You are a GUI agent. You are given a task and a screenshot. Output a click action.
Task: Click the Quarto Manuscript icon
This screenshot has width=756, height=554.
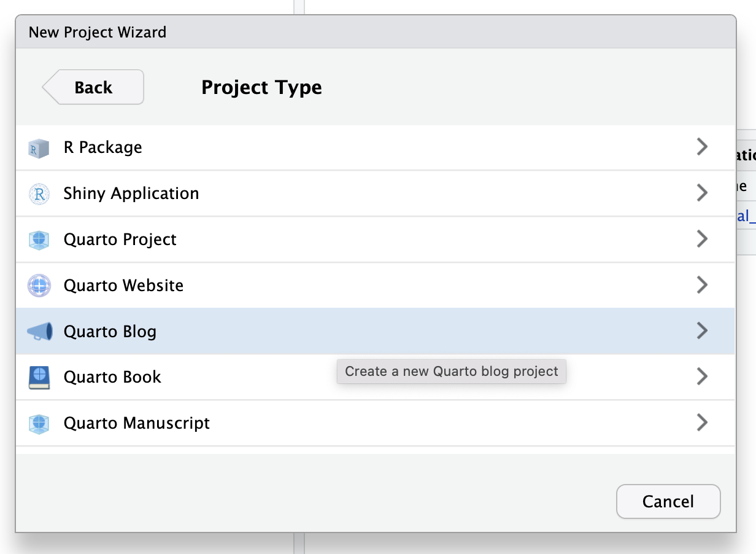(39, 424)
